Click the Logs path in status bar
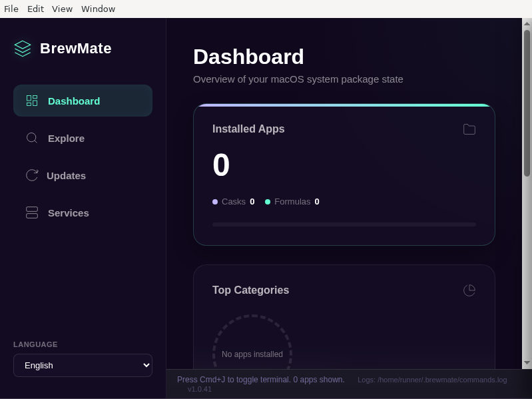 click(x=432, y=380)
